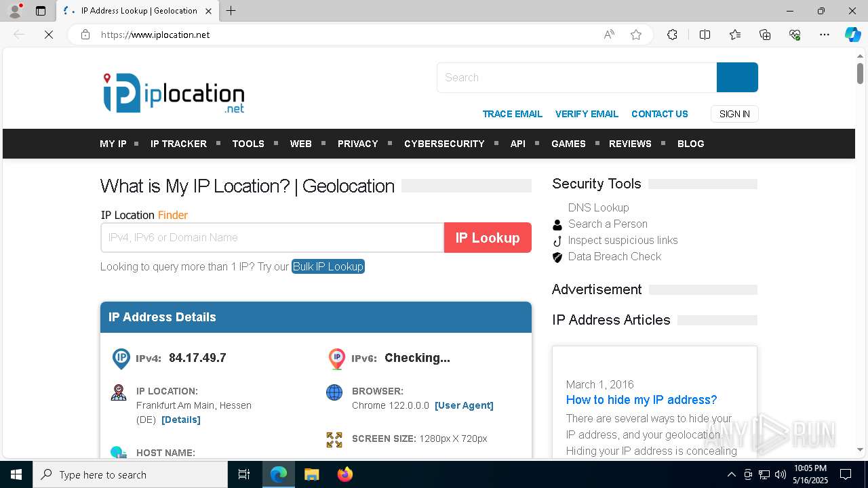Click the SCREEN SIZE arrows icon
This screenshot has width=868, height=488.
point(334,440)
